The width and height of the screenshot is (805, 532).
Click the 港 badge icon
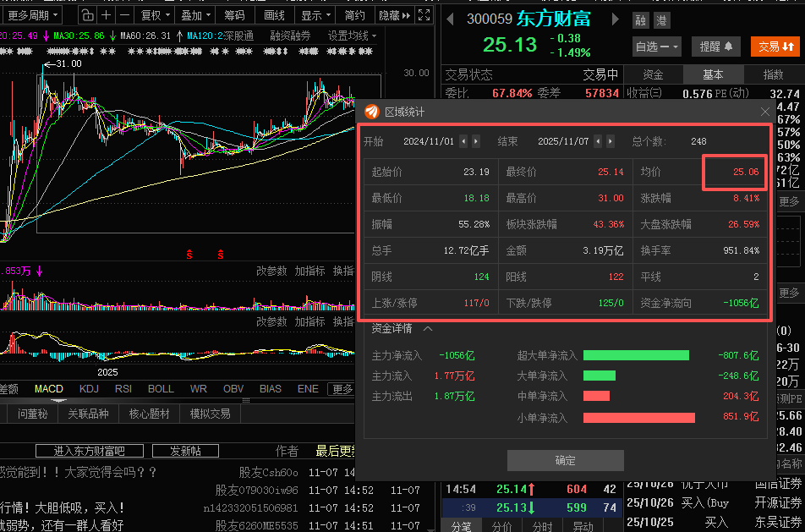[x=662, y=20]
